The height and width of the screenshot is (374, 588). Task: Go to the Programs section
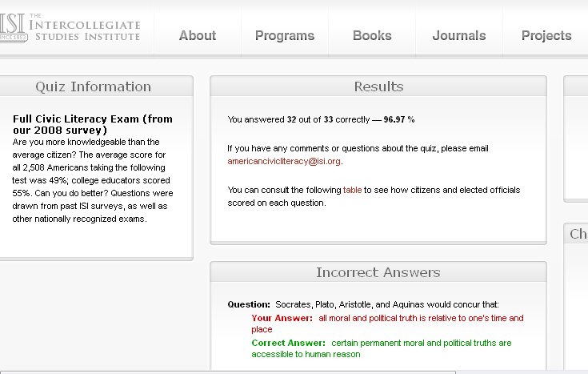click(284, 35)
